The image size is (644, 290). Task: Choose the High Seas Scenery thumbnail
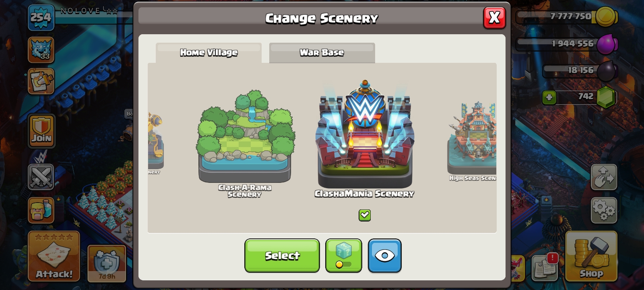click(x=472, y=141)
